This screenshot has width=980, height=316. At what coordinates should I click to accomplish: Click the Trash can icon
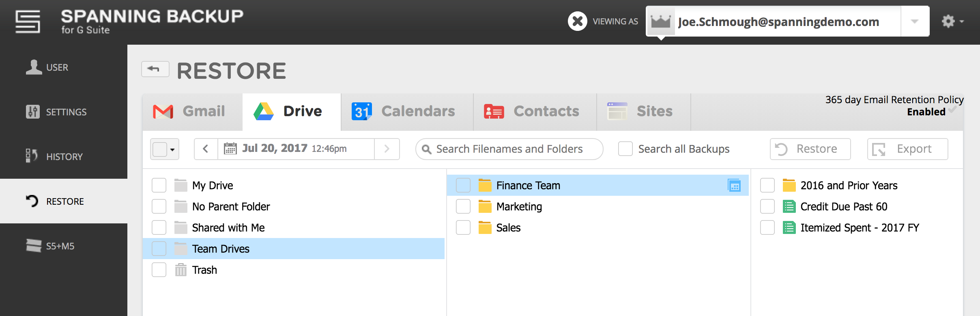click(x=181, y=270)
